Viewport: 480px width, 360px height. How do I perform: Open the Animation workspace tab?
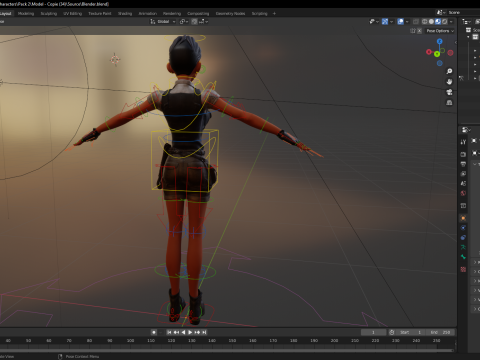pyautogui.click(x=148, y=14)
